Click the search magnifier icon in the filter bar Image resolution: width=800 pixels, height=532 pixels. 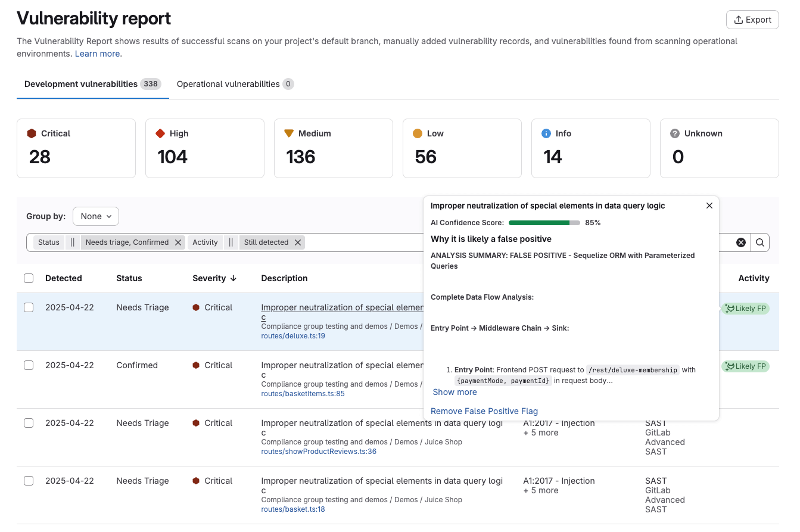pyautogui.click(x=760, y=242)
